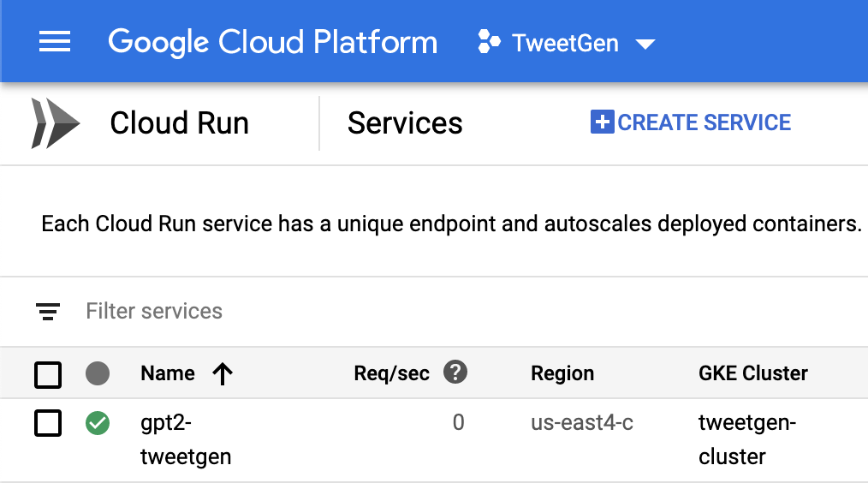Click the GKE Cluster column header
Screen dimensions: 868x483
click(752, 373)
